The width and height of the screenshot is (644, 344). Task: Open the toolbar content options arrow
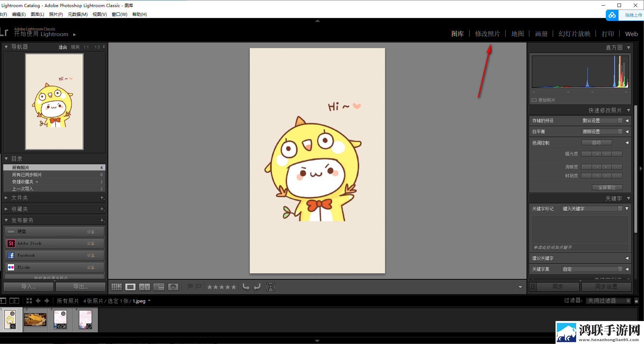tap(520, 287)
